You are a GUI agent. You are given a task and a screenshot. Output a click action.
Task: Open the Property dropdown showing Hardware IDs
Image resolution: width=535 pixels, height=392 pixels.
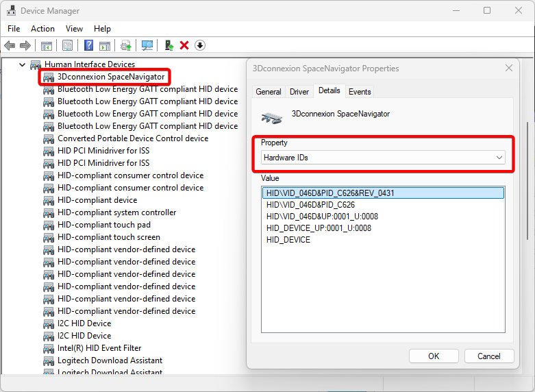tap(383, 158)
